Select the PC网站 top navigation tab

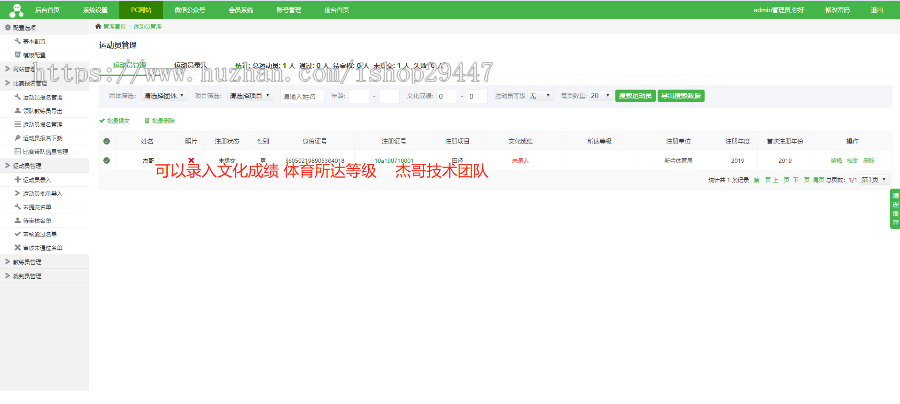(141, 10)
